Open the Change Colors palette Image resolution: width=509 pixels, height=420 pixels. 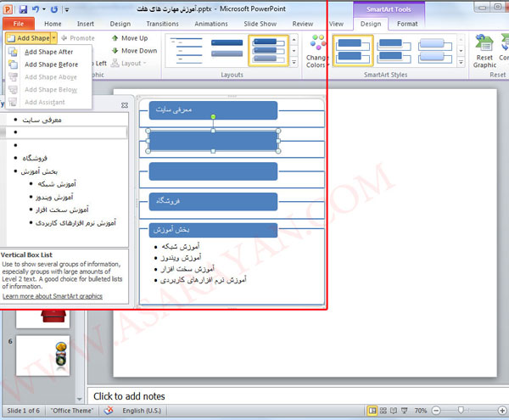tap(317, 52)
